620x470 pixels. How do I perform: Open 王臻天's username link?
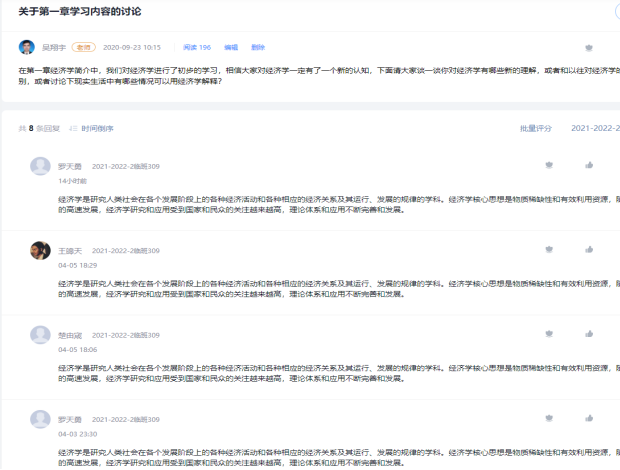[68, 250]
